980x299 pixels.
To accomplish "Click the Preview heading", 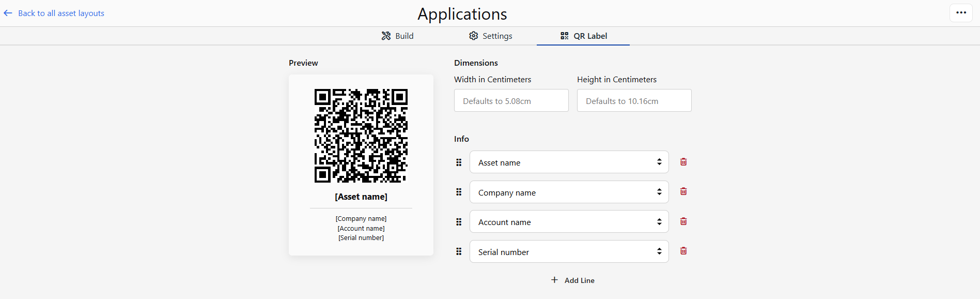I will [303, 63].
